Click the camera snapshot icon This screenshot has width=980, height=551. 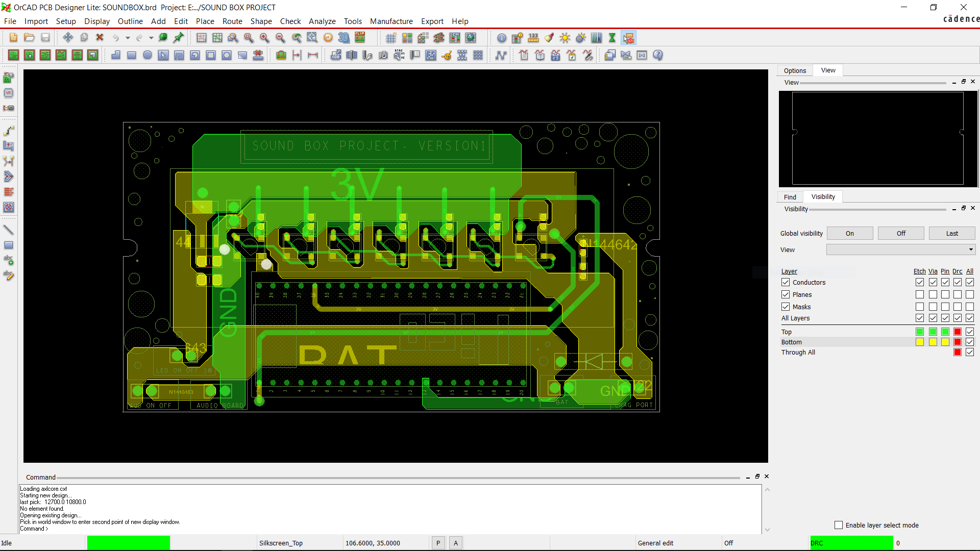coord(383,55)
